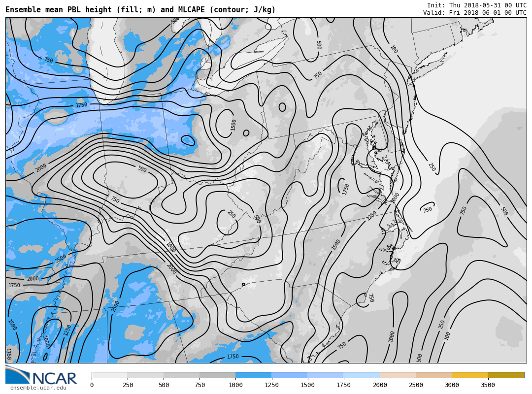Viewport: 532px width, 394px height.
Task: Select the Valid Fri 2018-06-01 00 UTC timestamp
Action: point(474,13)
